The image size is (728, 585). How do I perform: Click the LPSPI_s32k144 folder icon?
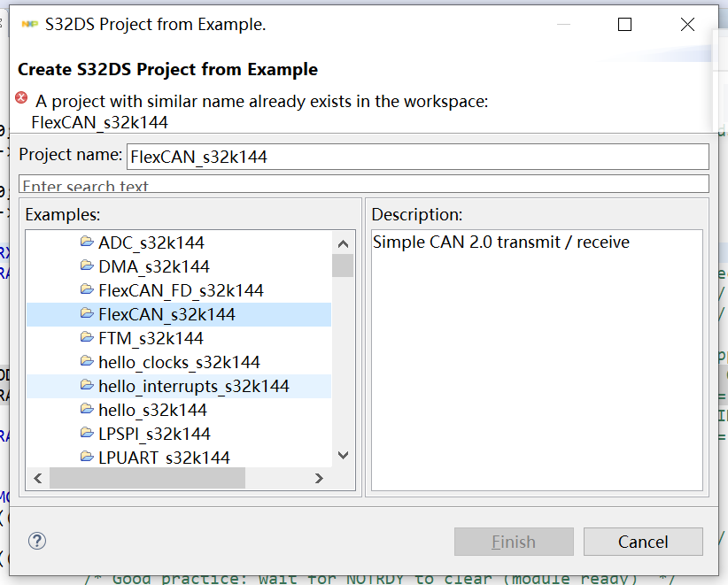(x=87, y=434)
